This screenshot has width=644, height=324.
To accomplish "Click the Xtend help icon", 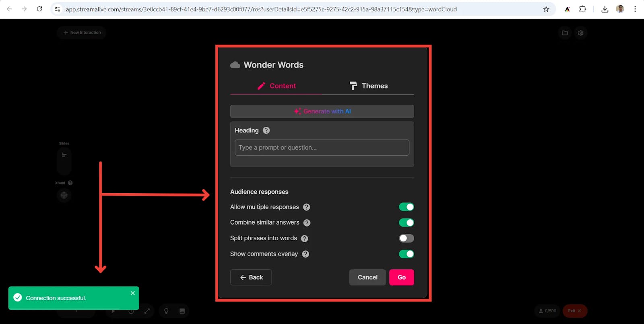I will (x=70, y=183).
